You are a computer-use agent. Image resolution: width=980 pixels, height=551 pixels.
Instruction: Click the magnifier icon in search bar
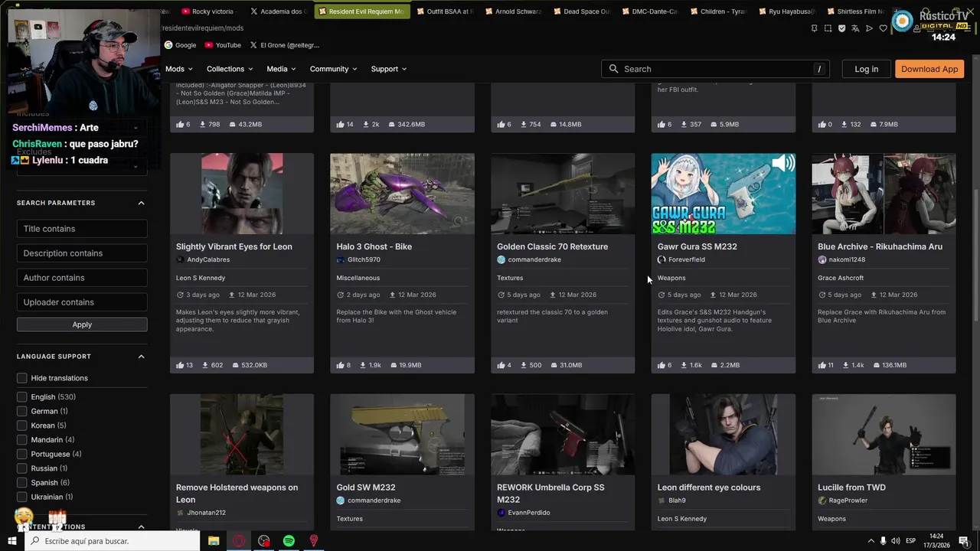coord(613,69)
